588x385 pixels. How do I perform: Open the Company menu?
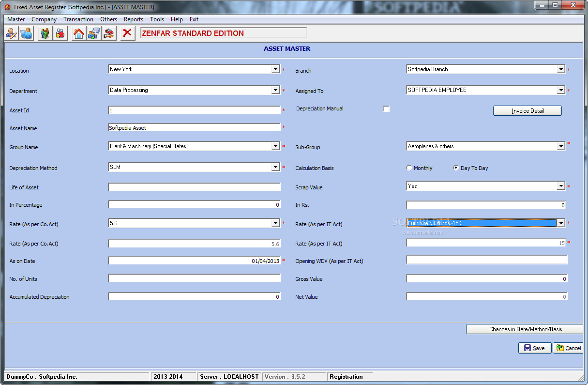tap(44, 19)
